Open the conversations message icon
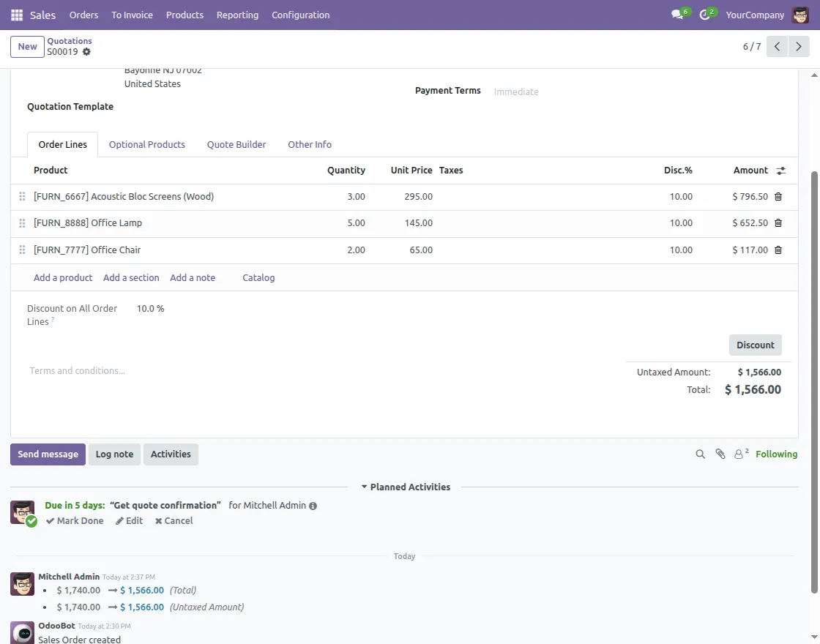This screenshot has height=644, width=820. tap(677, 15)
